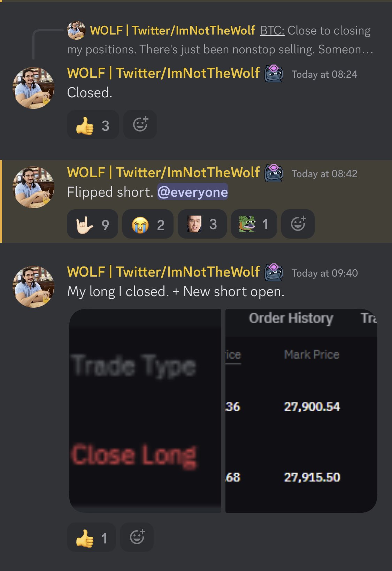
Task: Click WOLF username on Flipped short message
Action: [x=163, y=172]
